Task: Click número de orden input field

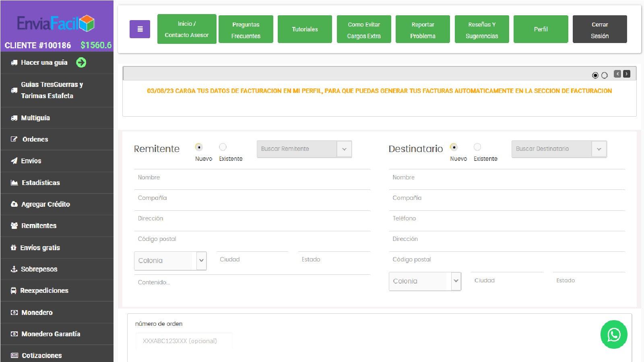Action: coord(184,341)
